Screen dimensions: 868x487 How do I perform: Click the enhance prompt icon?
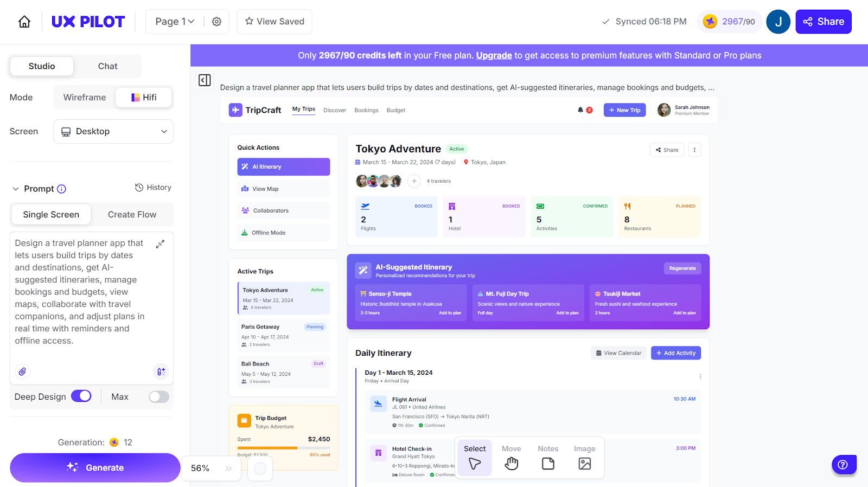click(x=161, y=371)
